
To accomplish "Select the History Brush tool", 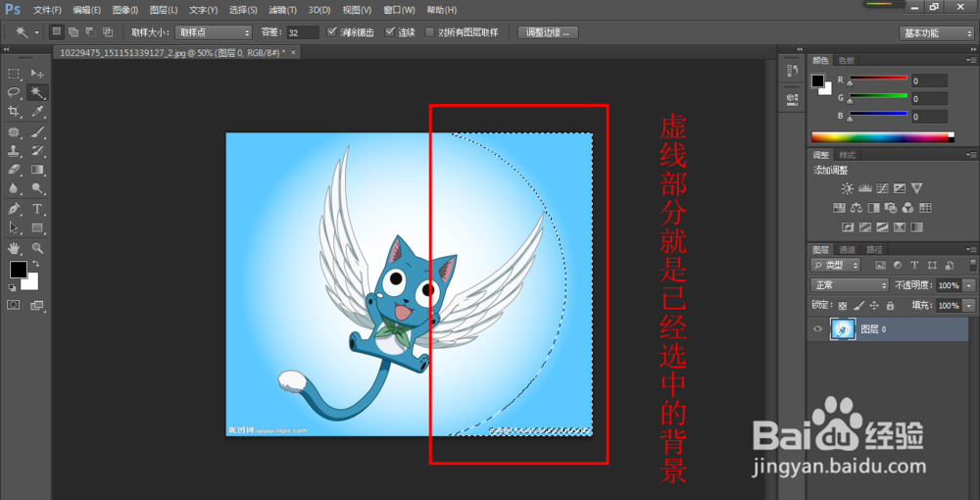I will tap(37, 151).
